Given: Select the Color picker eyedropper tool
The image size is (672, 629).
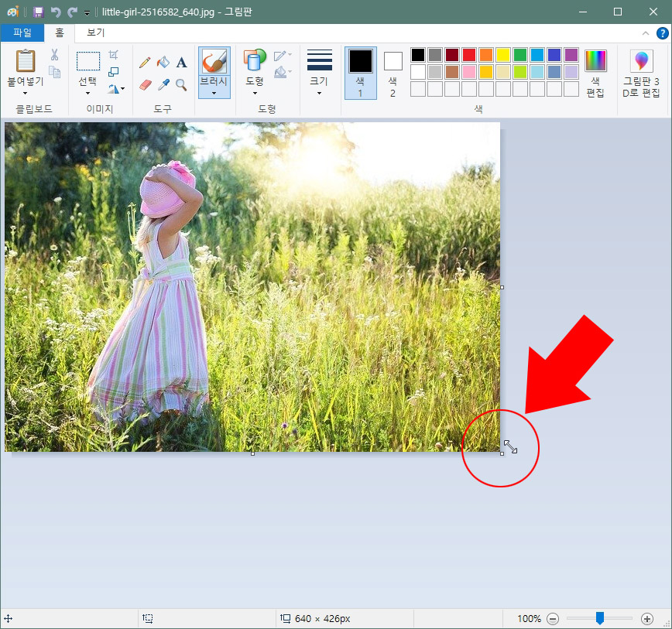Looking at the screenshot, I should click(x=163, y=85).
